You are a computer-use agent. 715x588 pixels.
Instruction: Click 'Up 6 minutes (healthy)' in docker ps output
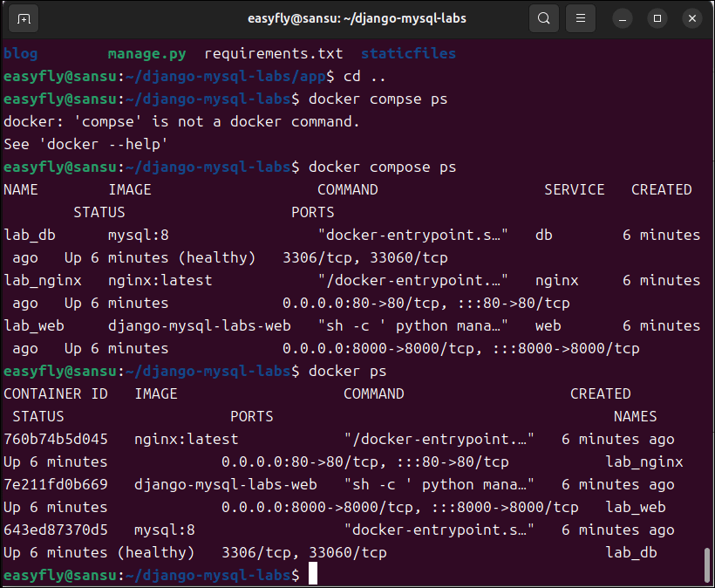coord(99,553)
